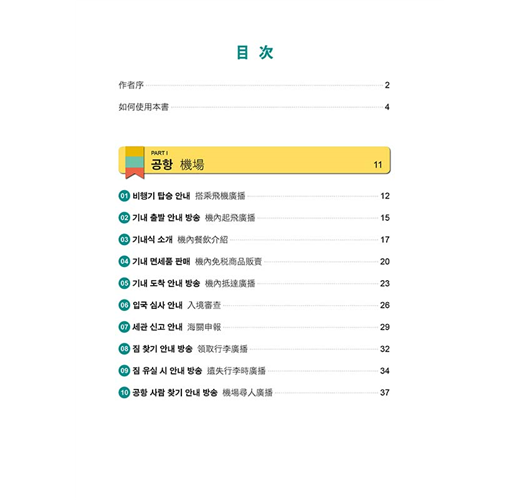Click the 05 numbered circle badge
This screenshot has height=500, width=520.
point(124,283)
